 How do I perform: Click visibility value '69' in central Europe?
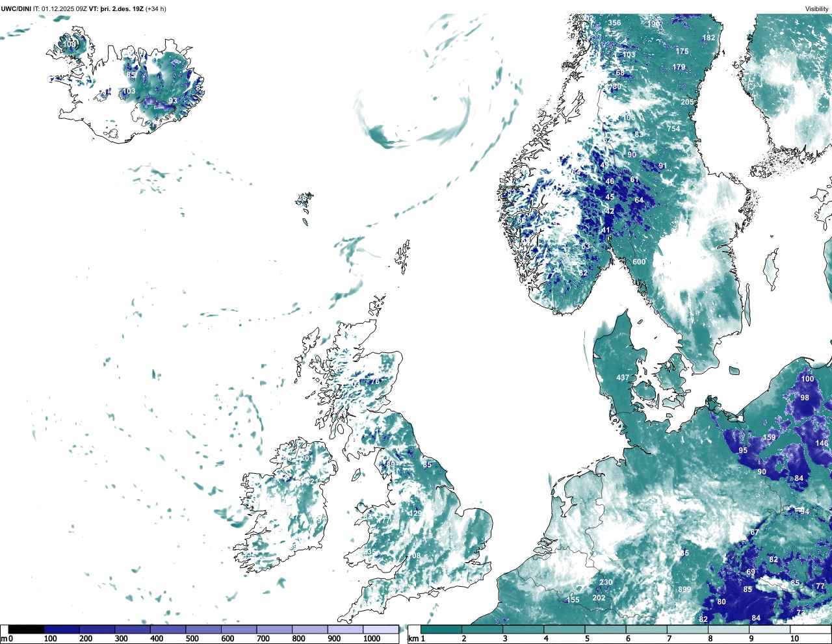[751, 573]
